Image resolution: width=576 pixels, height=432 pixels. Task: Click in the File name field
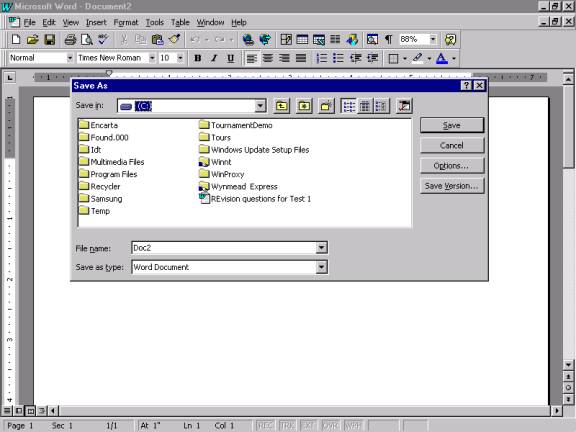(224, 248)
